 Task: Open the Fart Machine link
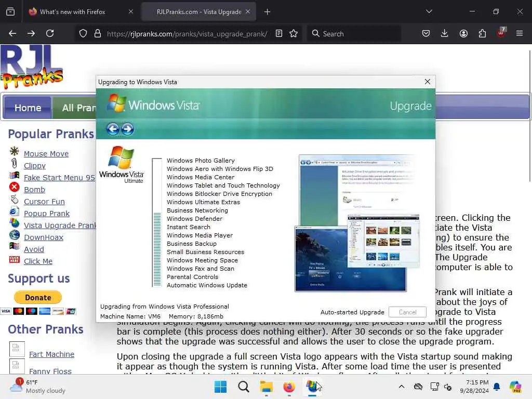51,354
